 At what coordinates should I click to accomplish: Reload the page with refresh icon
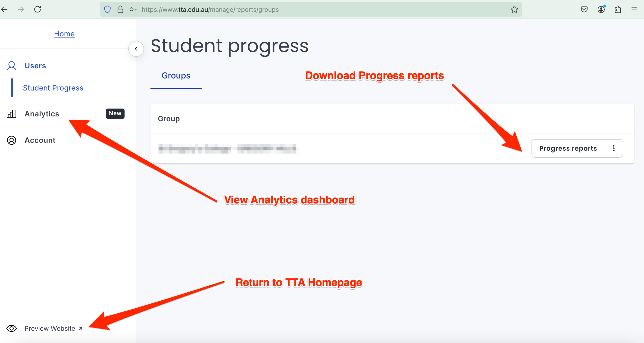coord(38,9)
